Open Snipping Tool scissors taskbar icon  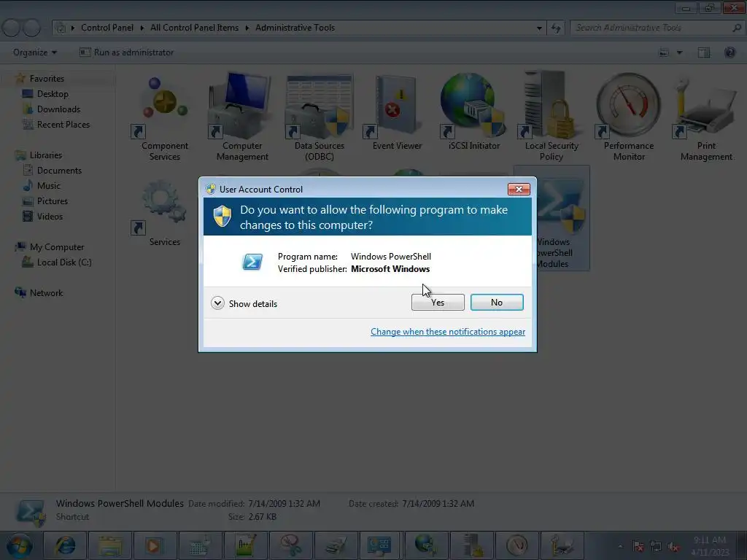click(x=290, y=545)
